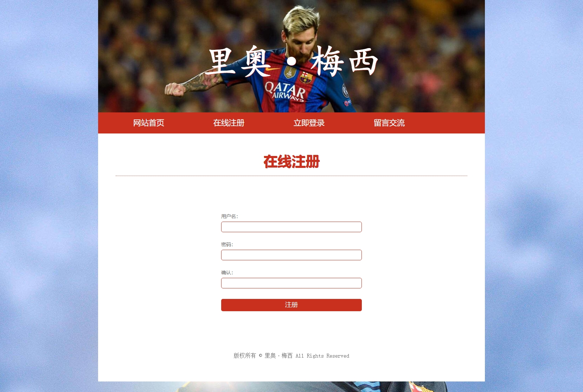Click the 里奥·梅西 banner title

pos(291,61)
